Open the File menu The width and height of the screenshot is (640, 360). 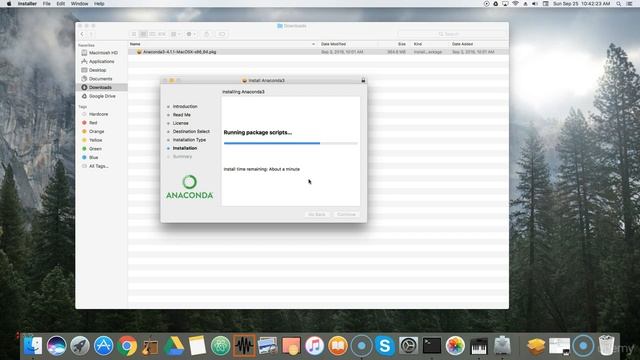[x=47, y=4]
